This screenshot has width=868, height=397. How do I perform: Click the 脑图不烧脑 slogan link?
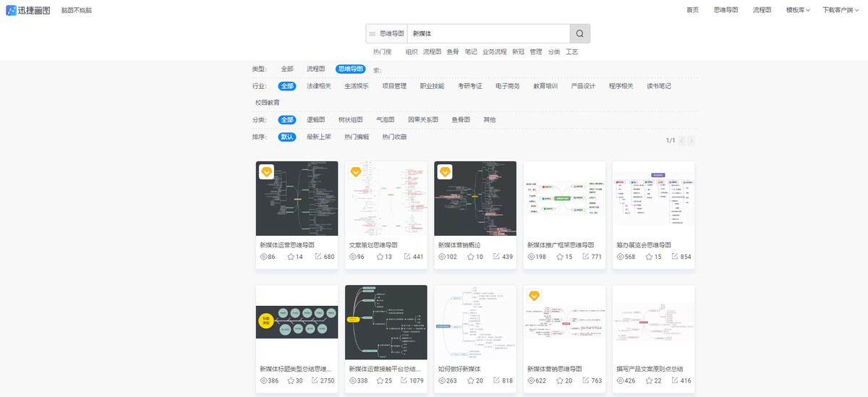click(x=77, y=11)
